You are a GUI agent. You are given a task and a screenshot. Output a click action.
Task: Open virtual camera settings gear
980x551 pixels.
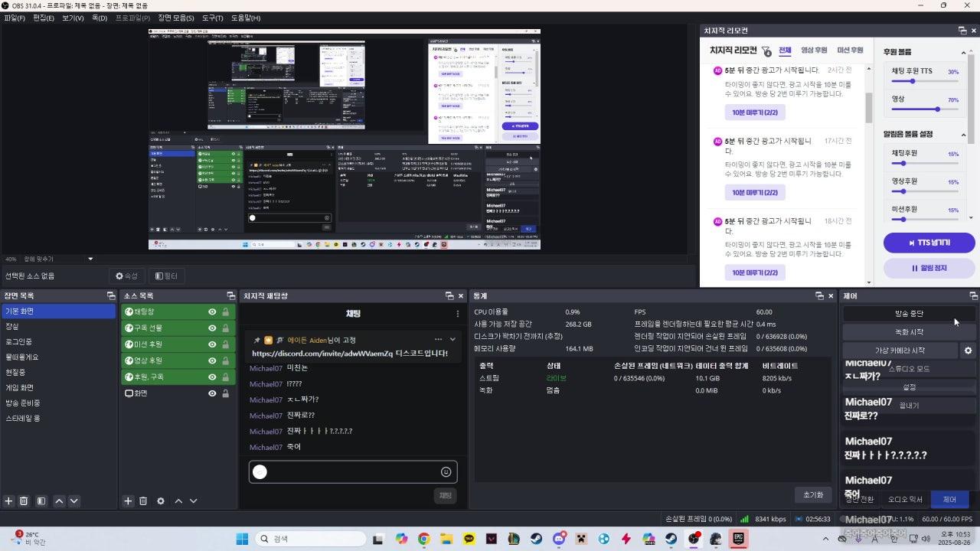[968, 350]
